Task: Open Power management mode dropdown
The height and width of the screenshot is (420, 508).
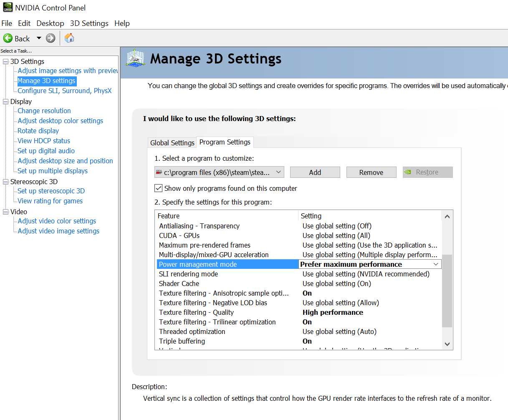Action: [x=436, y=264]
